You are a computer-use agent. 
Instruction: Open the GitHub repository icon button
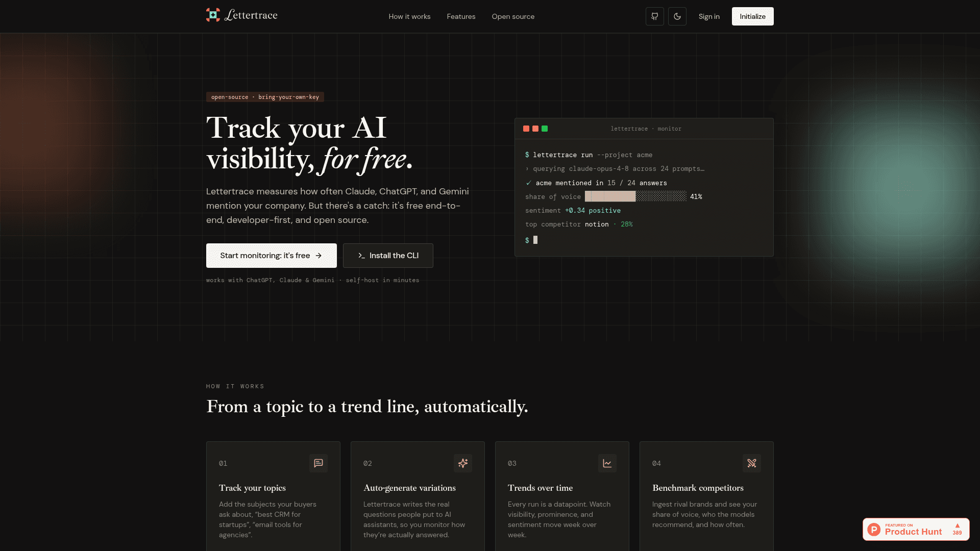pyautogui.click(x=655, y=16)
